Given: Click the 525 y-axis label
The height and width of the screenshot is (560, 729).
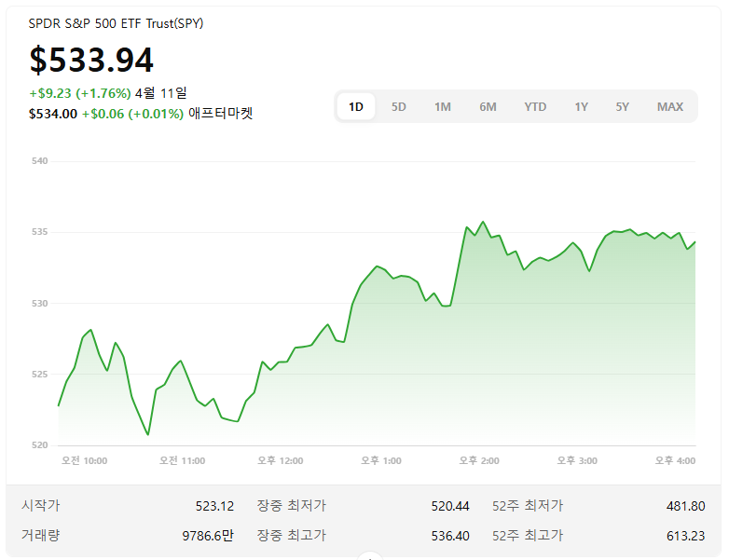Looking at the screenshot, I should 39,374.
